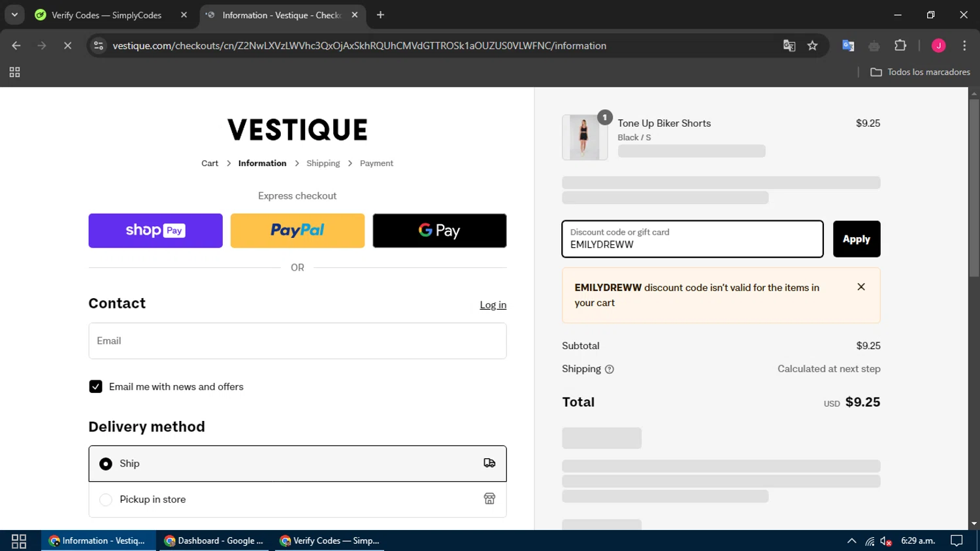Select Information breadcrumb step

(262, 163)
